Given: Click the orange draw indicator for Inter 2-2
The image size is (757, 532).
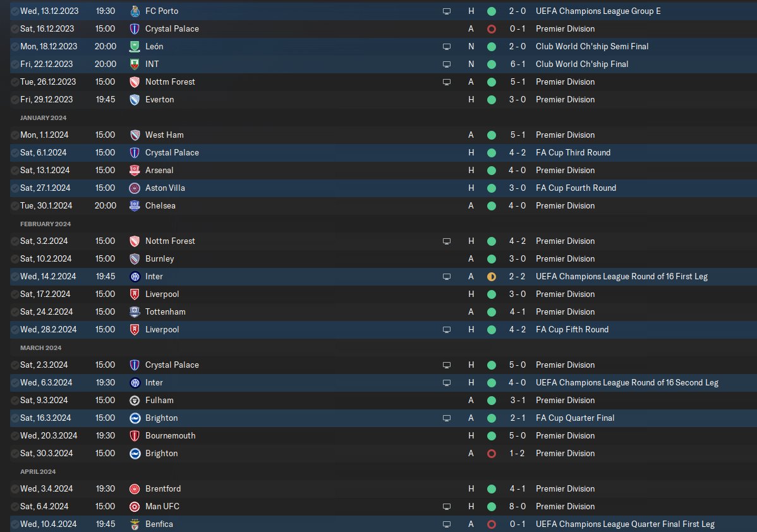Looking at the screenshot, I should 492,277.
